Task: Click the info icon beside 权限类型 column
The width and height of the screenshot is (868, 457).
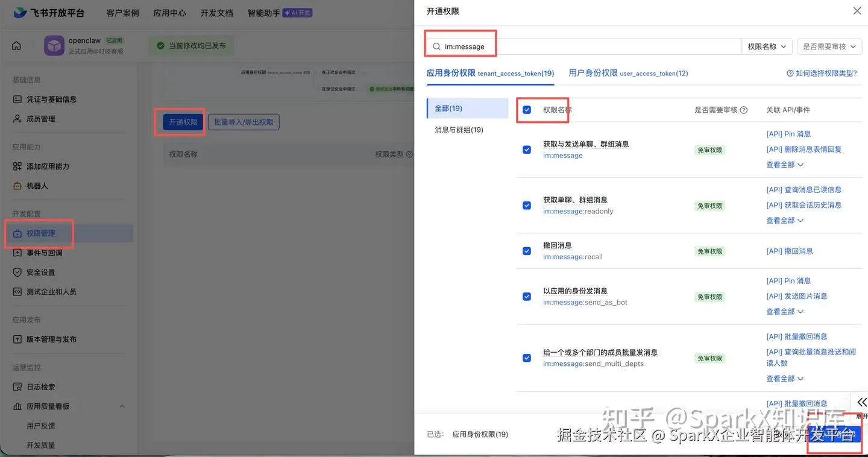Action: (409, 154)
